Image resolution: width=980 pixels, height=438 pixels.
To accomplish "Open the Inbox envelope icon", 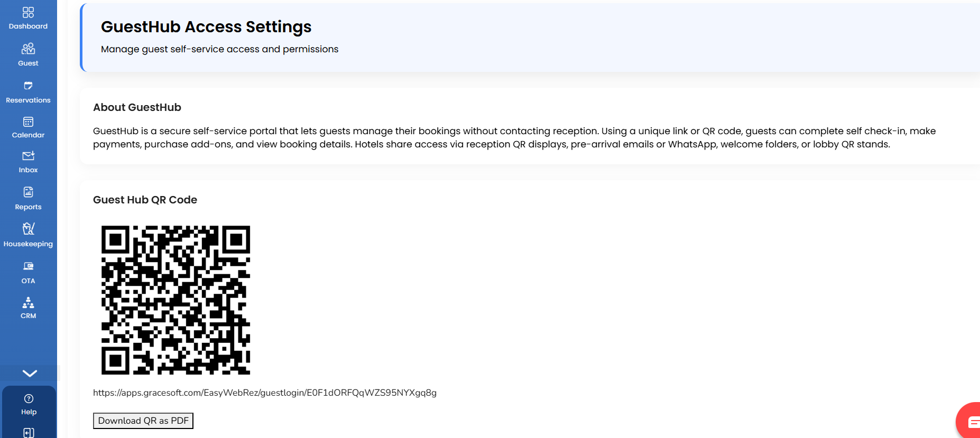I will [28, 156].
